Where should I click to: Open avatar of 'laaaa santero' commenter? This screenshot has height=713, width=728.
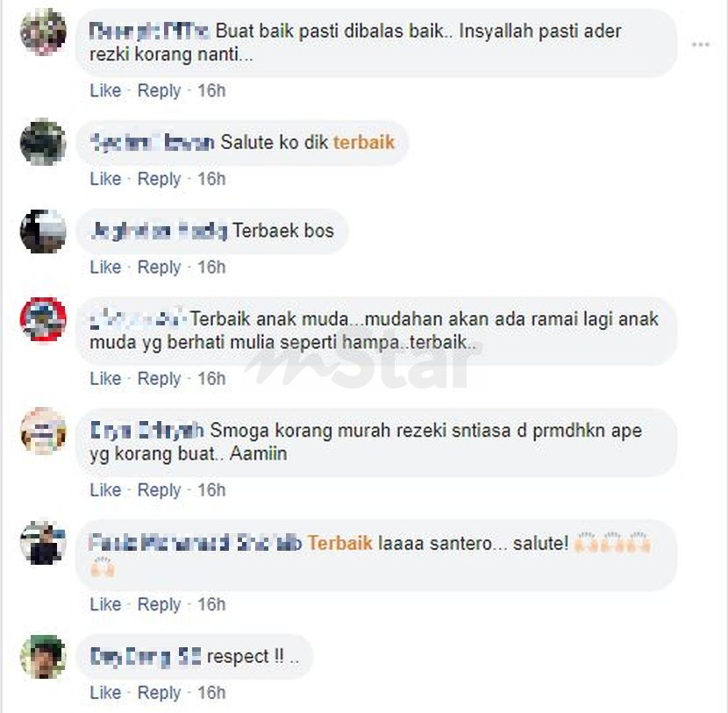point(43,543)
